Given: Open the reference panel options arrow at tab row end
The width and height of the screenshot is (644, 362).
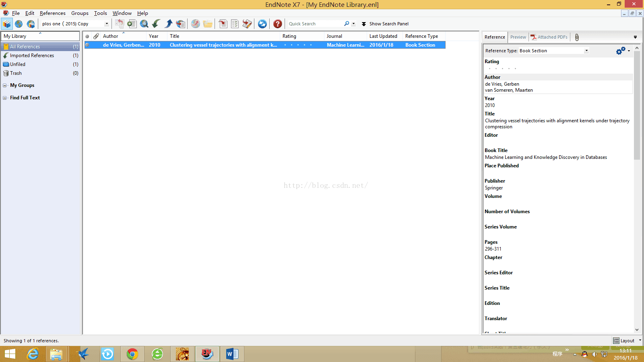Looking at the screenshot, I should point(635,37).
